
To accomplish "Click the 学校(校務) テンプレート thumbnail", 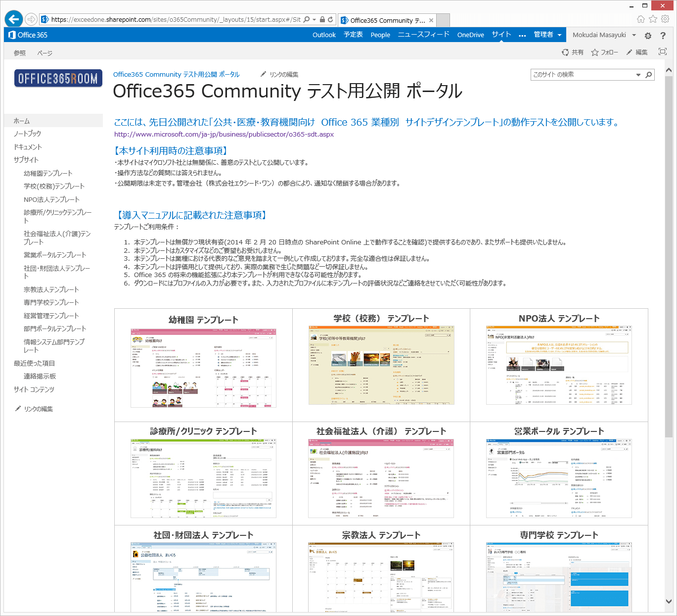I will point(381,365).
